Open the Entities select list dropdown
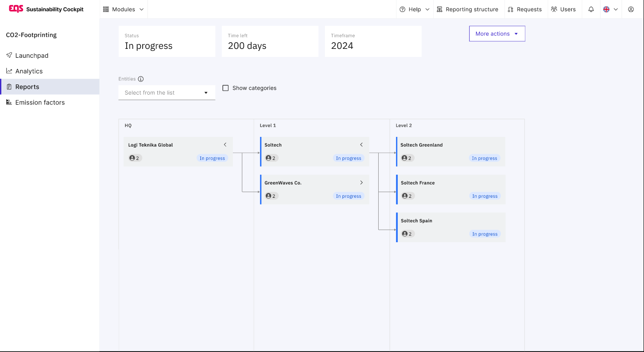This screenshot has height=352, width=644. pos(167,93)
